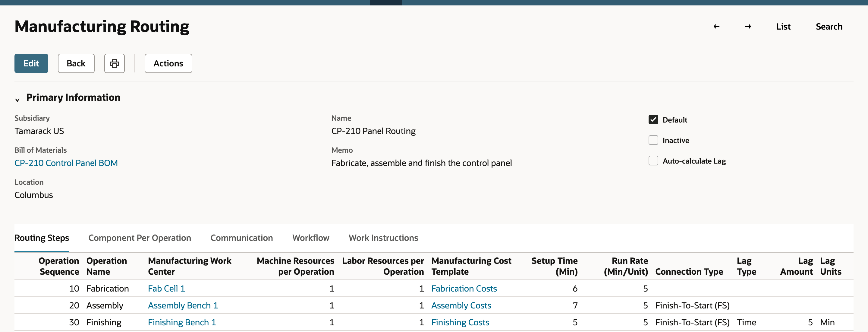Viewport: 868px width, 332px height.
Task: Click the Connection Type column header
Action: point(689,272)
